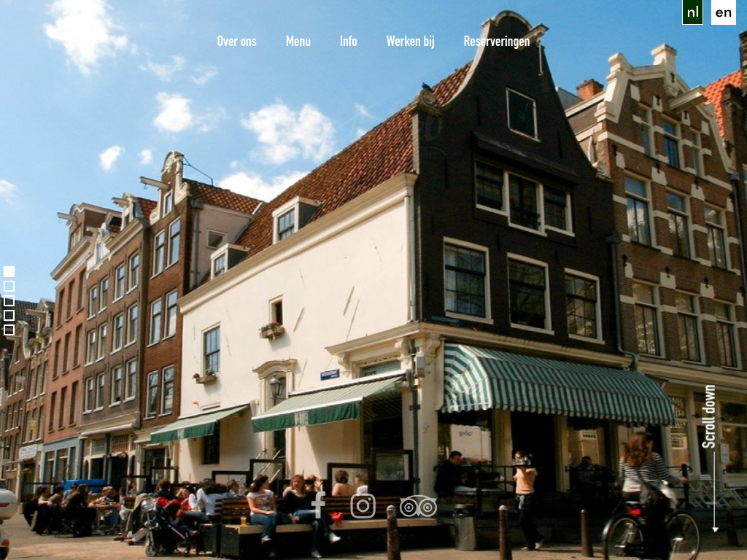
Task: Click the Scroll down text label
Action: (x=708, y=416)
